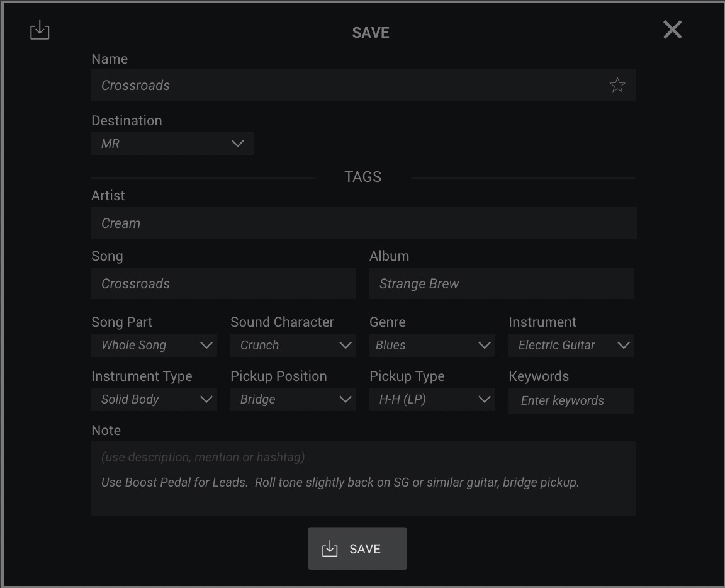The height and width of the screenshot is (588, 725).
Task: Click the Note text area
Action: point(363,479)
